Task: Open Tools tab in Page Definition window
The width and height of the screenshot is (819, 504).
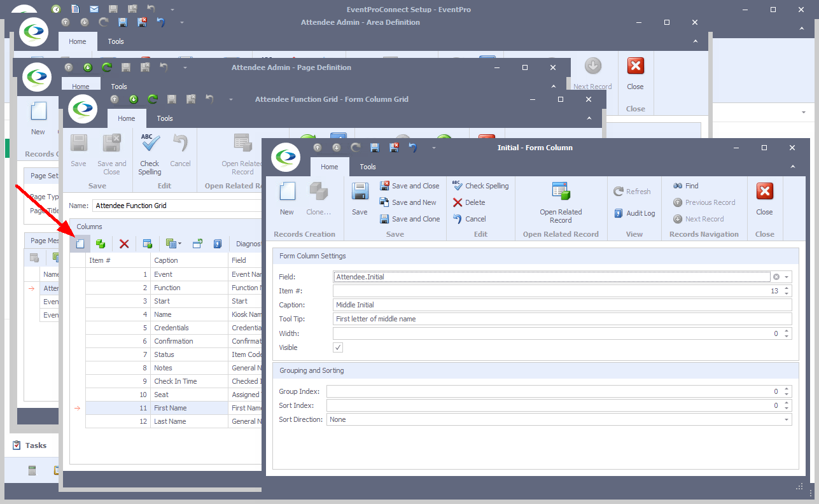Action: (x=119, y=87)
